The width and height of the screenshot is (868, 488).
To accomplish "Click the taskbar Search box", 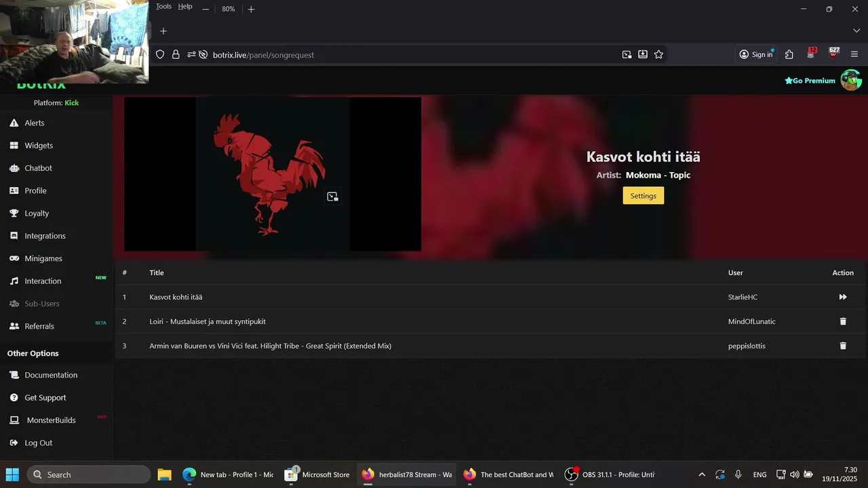I will pyautogui.click(x=89, y=474).
